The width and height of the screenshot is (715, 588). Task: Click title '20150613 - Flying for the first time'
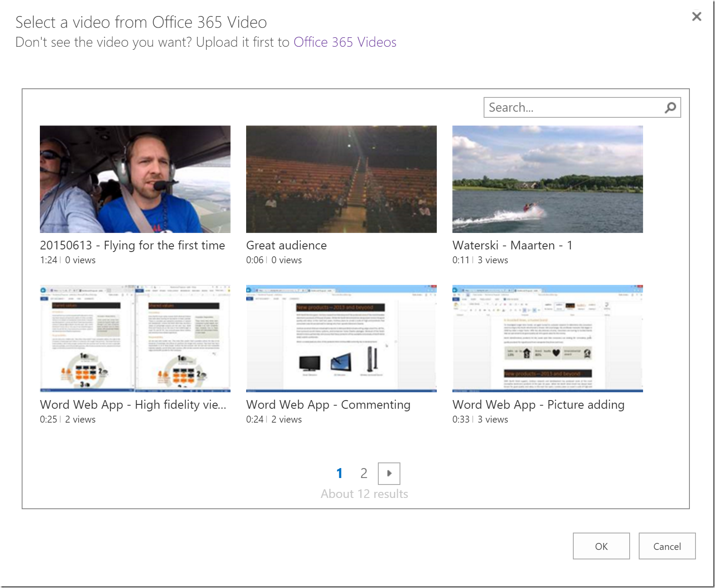point(133,246)
